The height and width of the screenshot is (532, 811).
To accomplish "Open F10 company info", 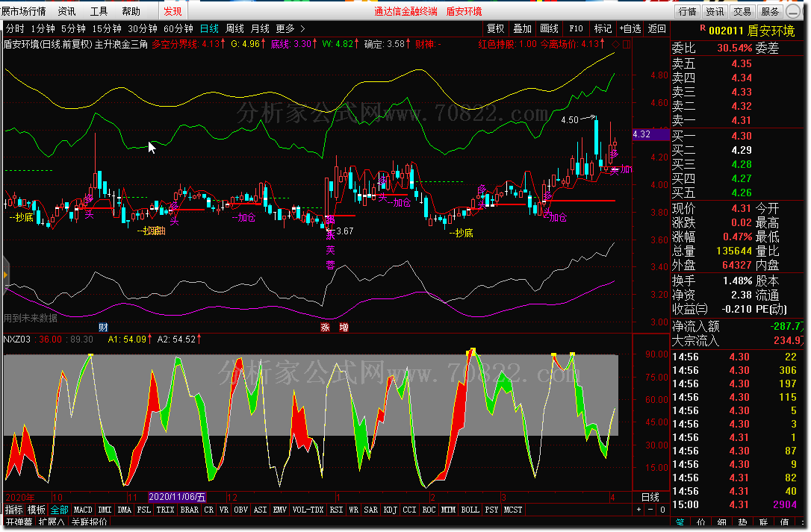I will pos(577,28).
